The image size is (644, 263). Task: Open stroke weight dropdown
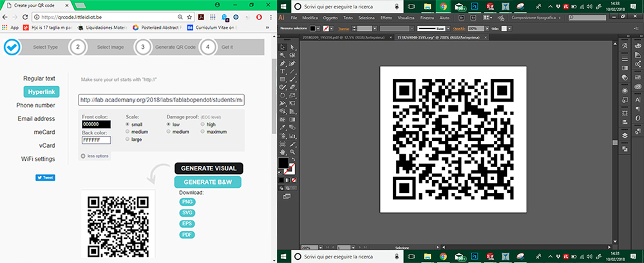click(x=375, y=28)
